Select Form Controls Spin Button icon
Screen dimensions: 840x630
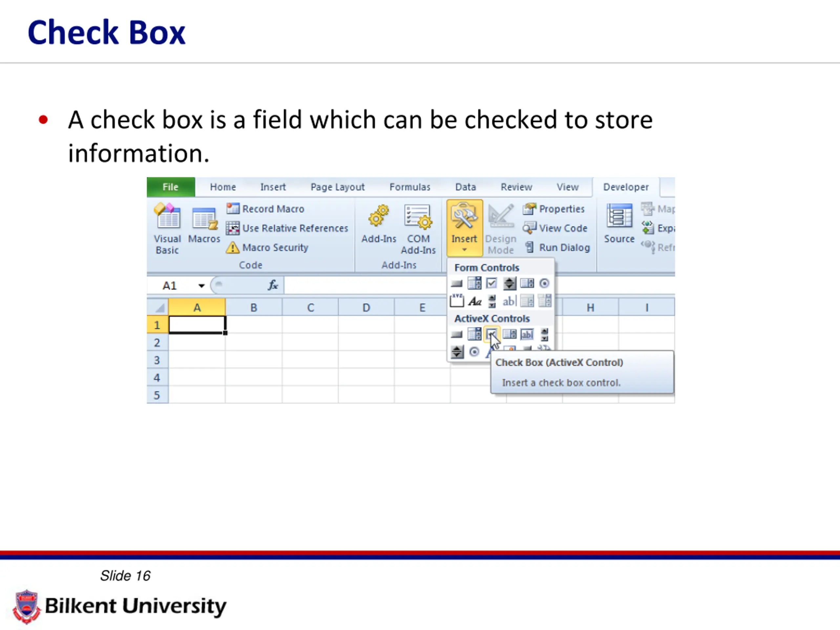coord(509,283)
